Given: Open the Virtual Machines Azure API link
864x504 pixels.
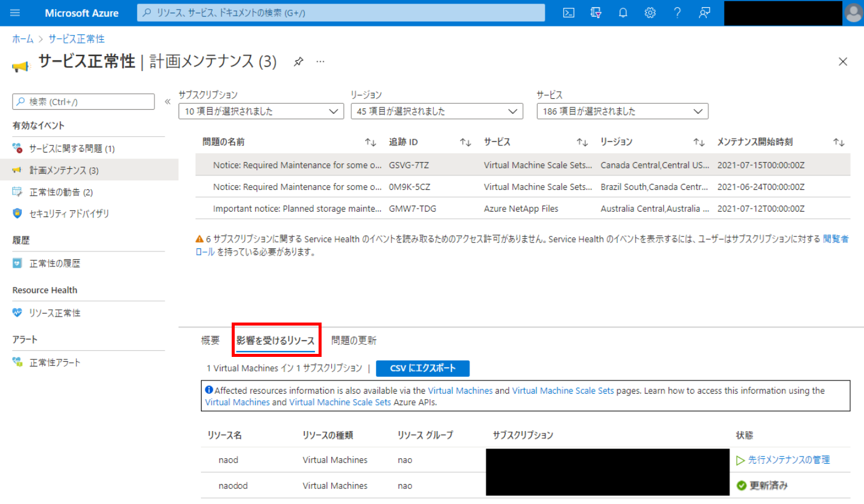Looking at the screenshot, I should (x=238, y=402).
